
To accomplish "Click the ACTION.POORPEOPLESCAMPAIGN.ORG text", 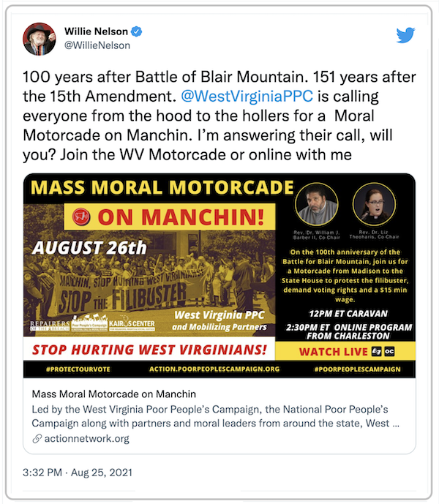I will click(214, 369).
